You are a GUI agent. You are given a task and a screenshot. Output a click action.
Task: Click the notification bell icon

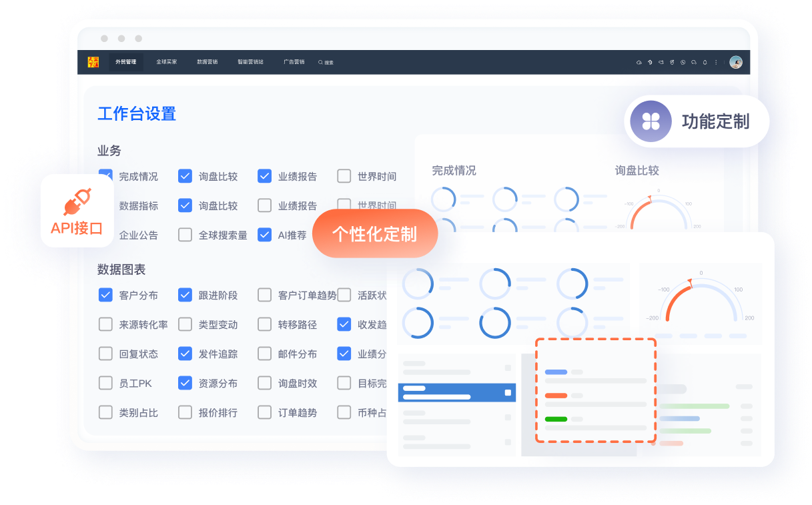[x=705, y=62]
